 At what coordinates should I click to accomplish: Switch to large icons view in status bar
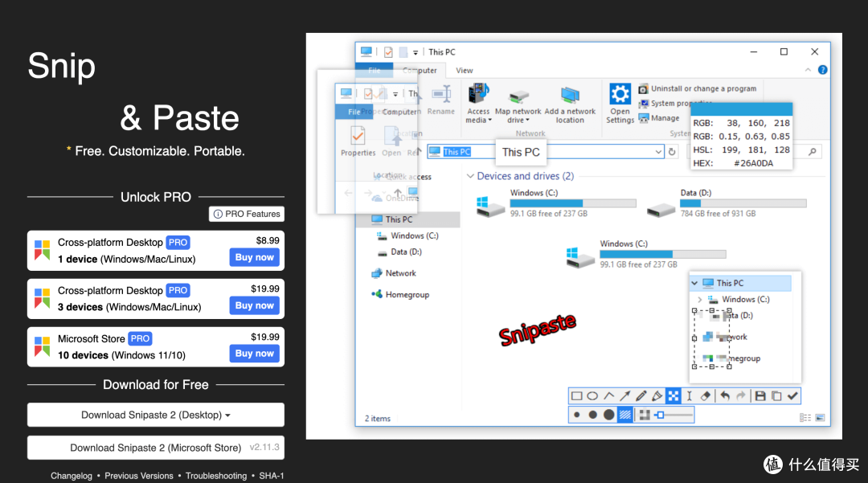[820, 418]
